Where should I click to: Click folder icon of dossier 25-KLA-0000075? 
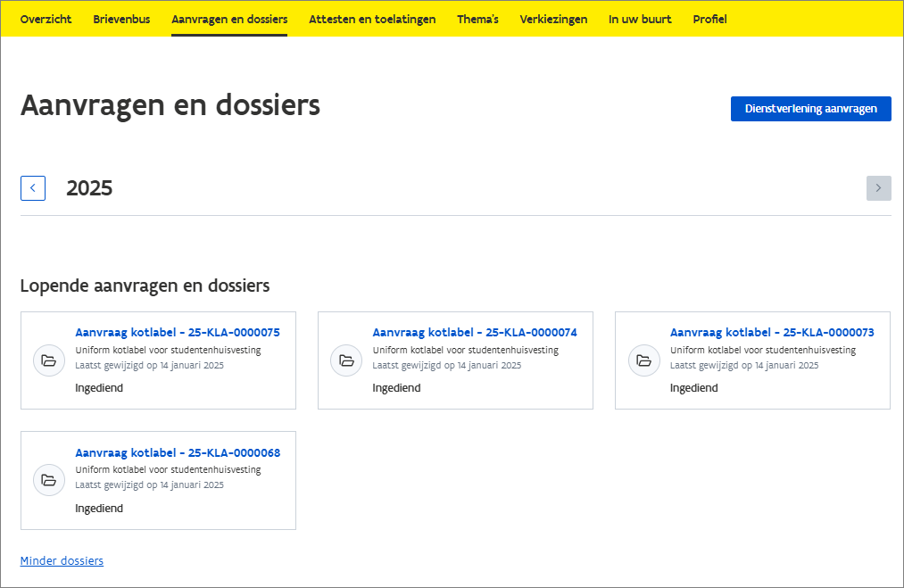[x=49, y=360]
